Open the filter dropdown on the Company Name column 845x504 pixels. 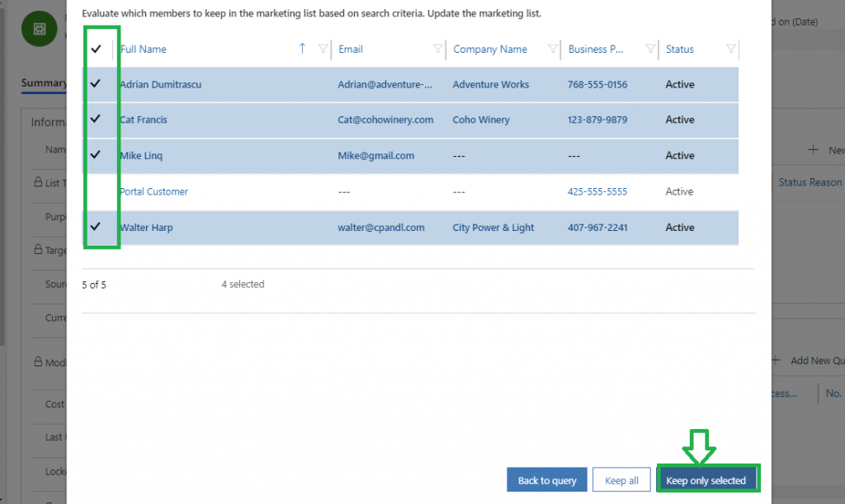point(555,50)
